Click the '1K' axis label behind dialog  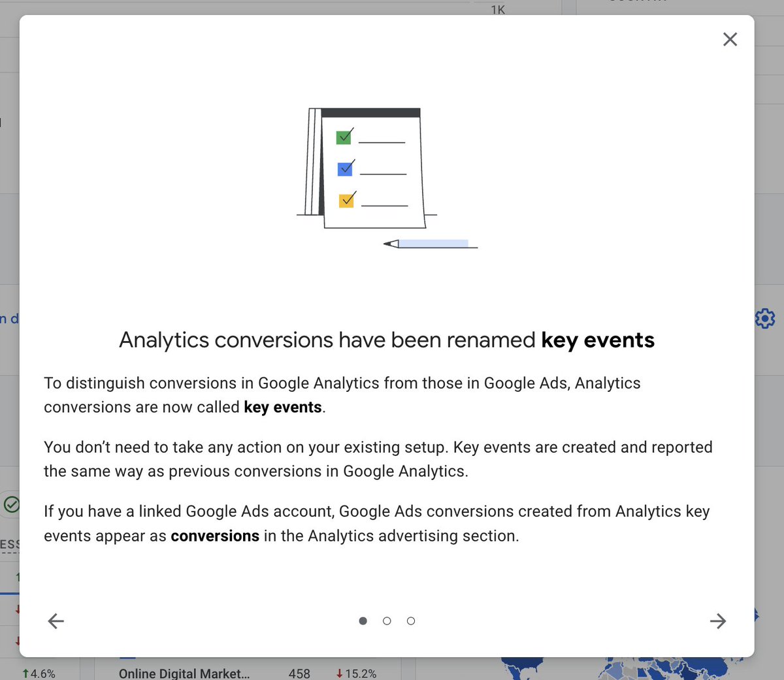tap(498, 9)
